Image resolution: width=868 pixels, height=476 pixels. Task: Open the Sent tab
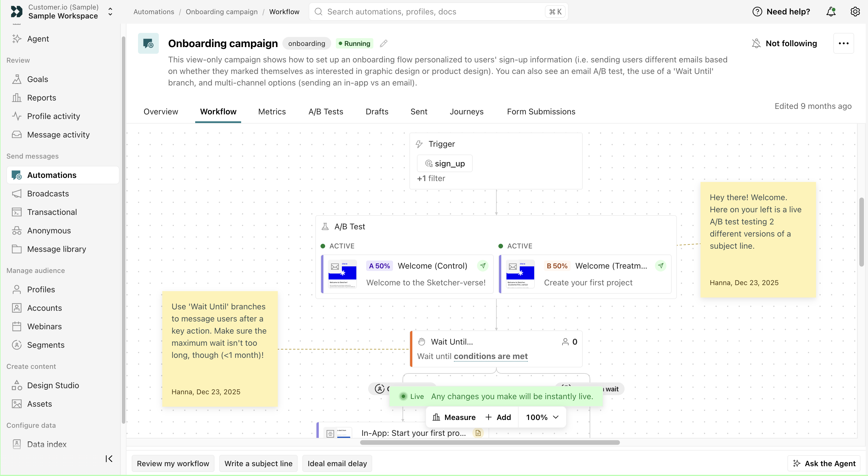click(x=419, y=111)
